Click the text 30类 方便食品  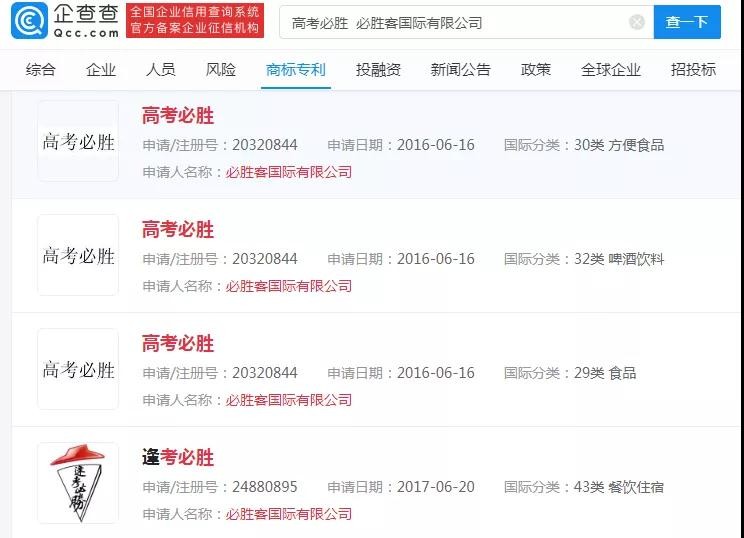pos(619,145)
